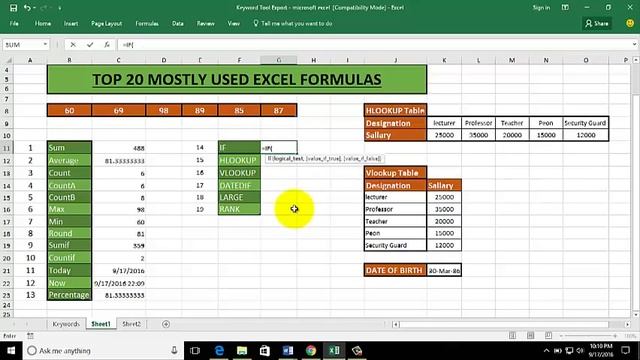Click the Select All corner button
This screenshot has width=640, height=360.
pos(7,60)
